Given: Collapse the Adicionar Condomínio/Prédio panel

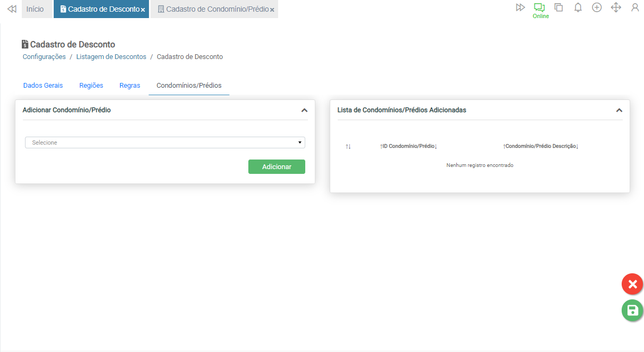Looking at the screenshot, I should click(304, 111).
